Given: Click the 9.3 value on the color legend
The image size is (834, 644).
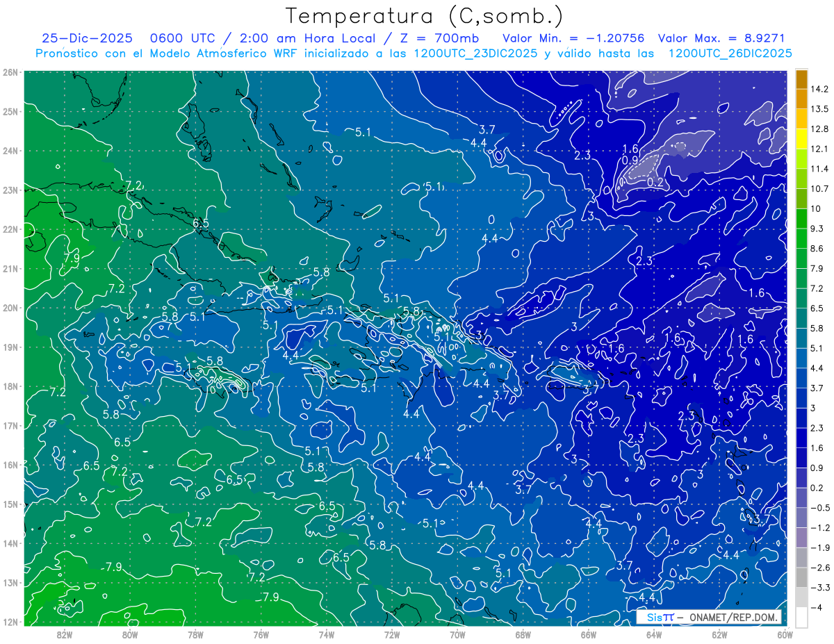Looking at the screenshot, I should click(x=818, y=229).
